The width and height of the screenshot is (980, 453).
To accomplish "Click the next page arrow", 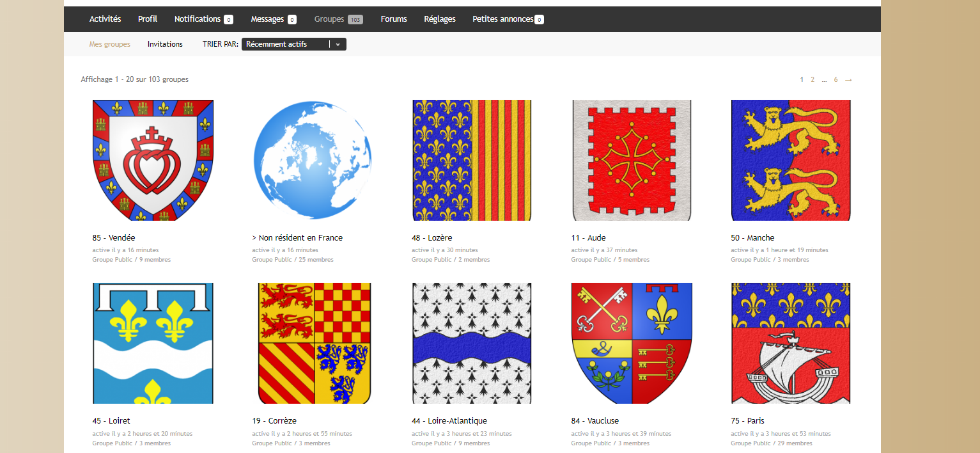I will click(848, 79).
